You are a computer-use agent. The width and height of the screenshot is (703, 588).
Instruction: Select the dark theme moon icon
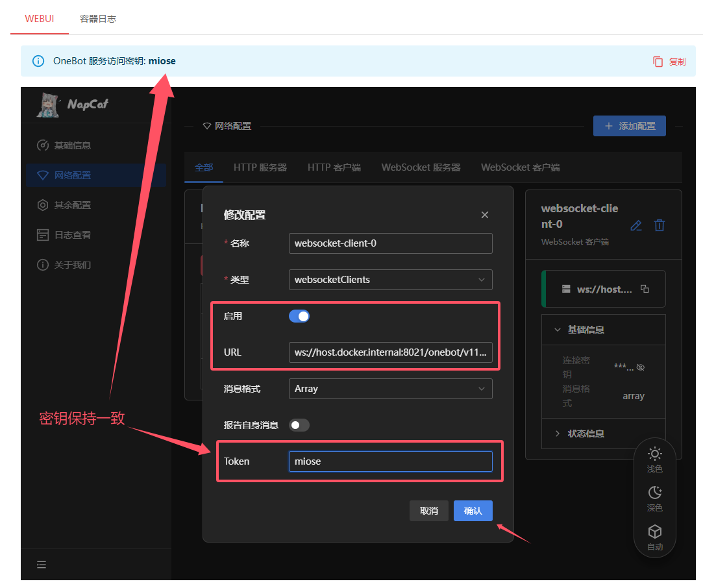tap(654, 493)
